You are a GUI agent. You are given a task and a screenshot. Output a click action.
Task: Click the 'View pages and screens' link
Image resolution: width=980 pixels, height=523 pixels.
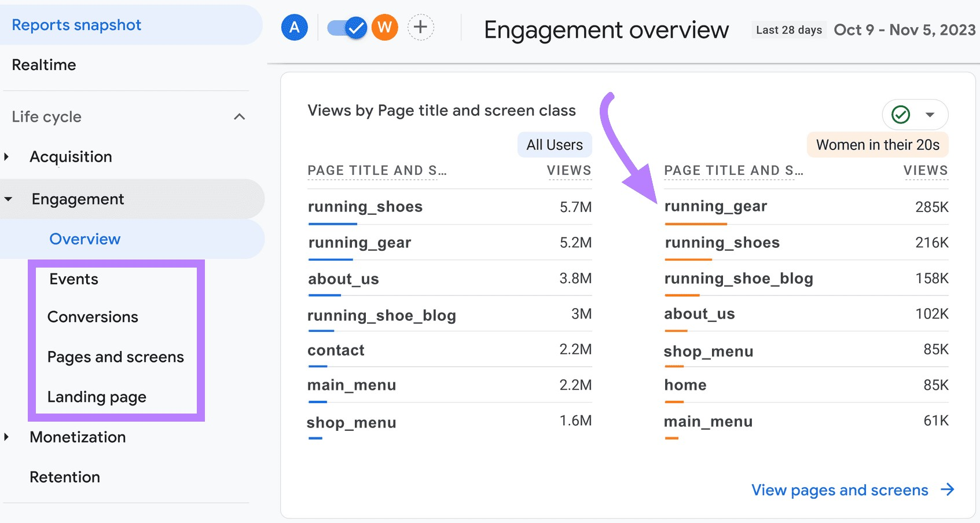tap(839, 490)
